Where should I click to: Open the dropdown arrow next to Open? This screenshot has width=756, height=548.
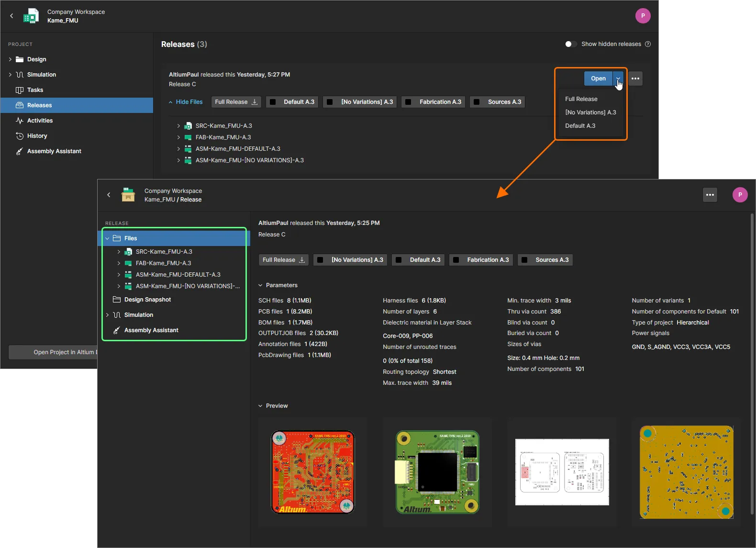(618, 78)
